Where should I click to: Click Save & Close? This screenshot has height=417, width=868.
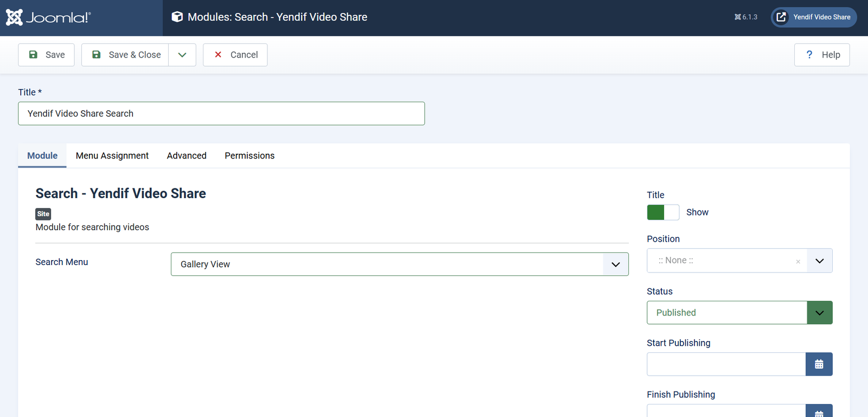click(x=125, y=55)
